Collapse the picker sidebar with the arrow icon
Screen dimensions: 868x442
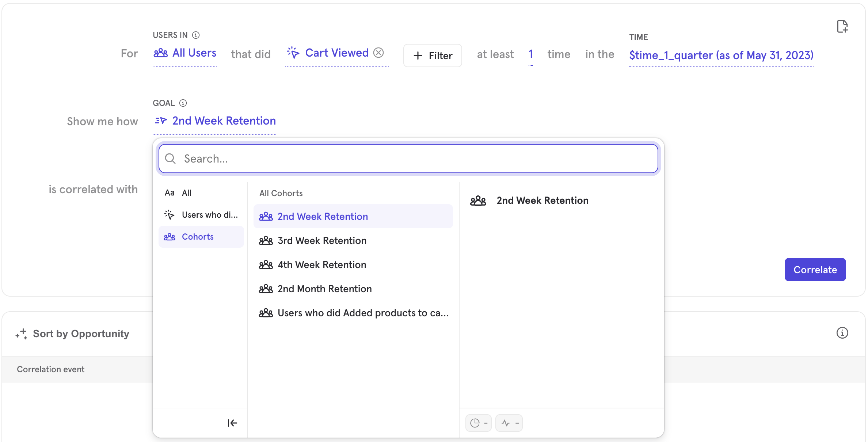pyautogui.click(x=232, y=423)
